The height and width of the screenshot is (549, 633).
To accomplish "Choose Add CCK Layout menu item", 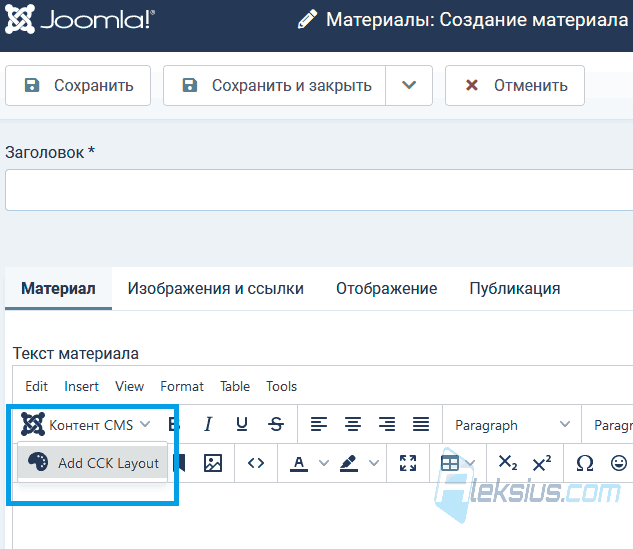I will coord(93,463).
